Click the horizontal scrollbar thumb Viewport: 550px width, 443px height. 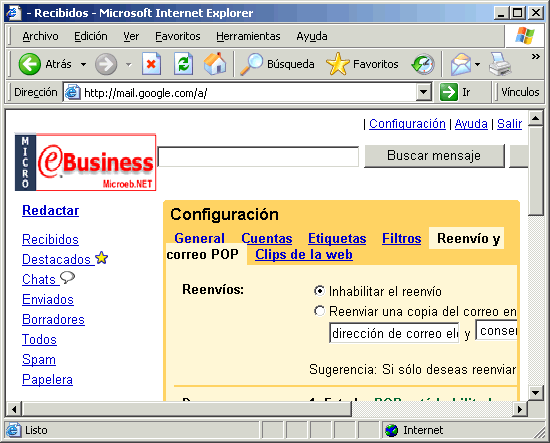187,409
